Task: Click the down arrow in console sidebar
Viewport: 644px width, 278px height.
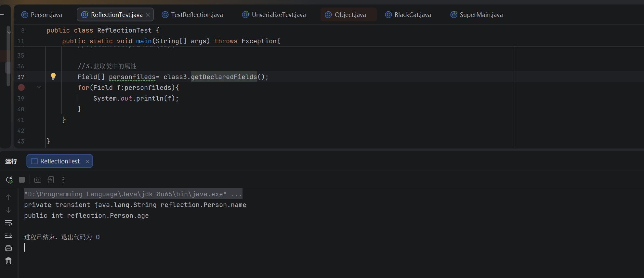Action: 8,210
